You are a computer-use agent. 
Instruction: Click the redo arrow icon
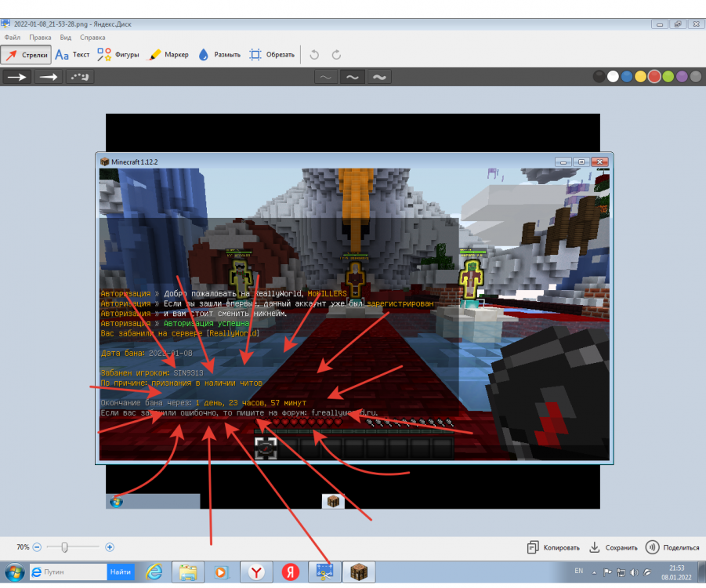(x=336, y=55)
